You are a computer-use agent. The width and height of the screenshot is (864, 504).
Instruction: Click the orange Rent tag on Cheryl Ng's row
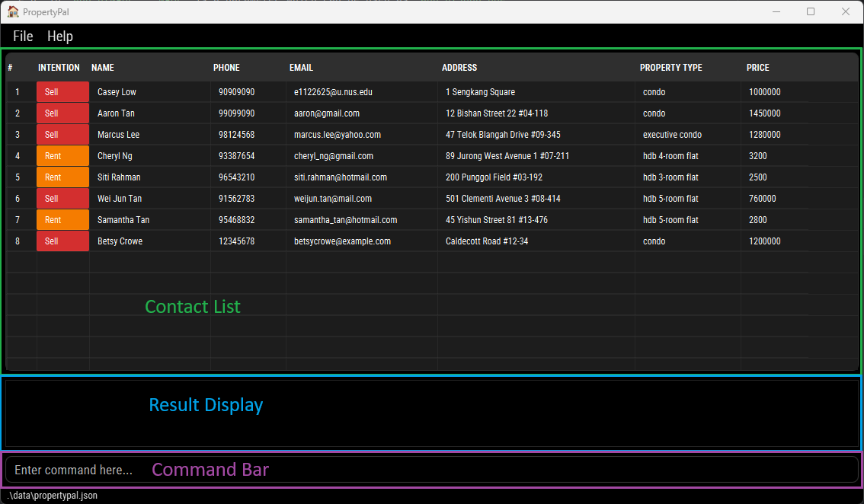[62, 155]
